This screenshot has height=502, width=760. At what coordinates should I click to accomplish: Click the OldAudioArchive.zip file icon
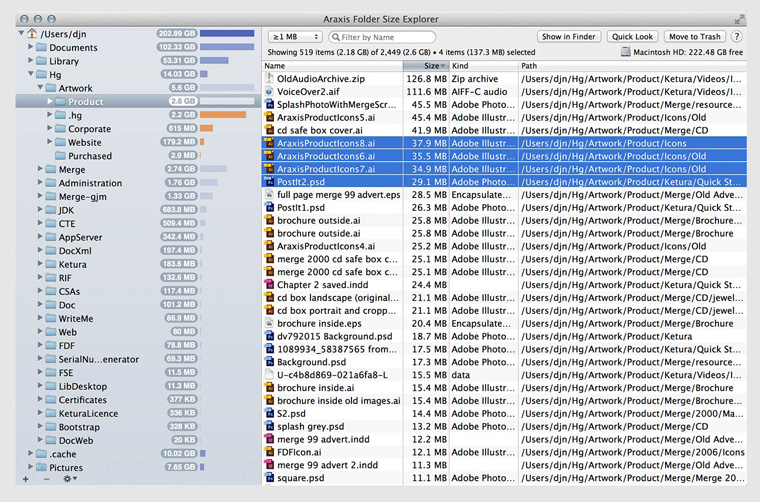269,79
